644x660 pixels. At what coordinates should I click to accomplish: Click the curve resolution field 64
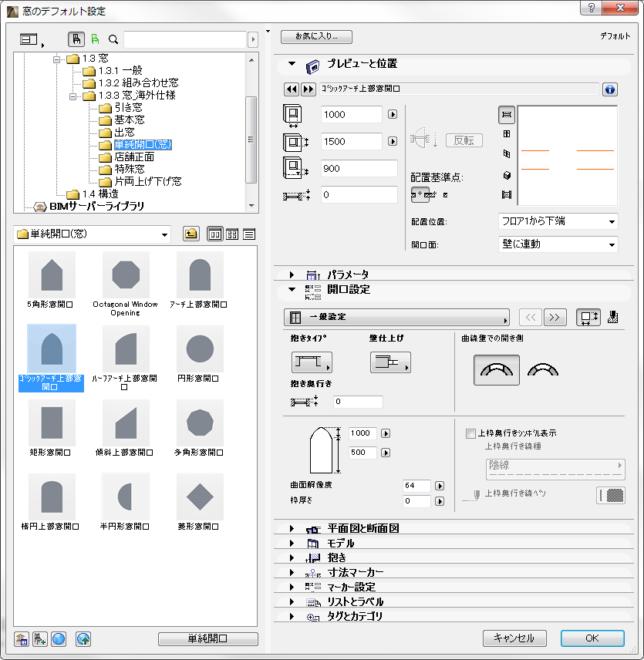(416, 486)
